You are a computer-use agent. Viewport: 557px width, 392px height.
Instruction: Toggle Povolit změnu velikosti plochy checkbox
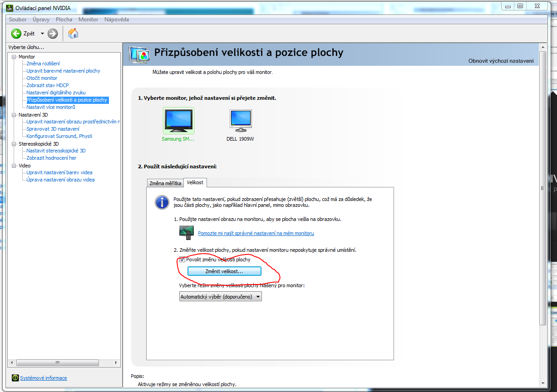pos(182,260)
